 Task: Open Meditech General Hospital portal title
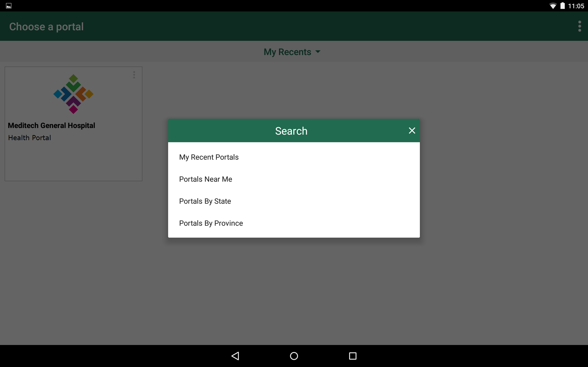[x=51, y=125]
